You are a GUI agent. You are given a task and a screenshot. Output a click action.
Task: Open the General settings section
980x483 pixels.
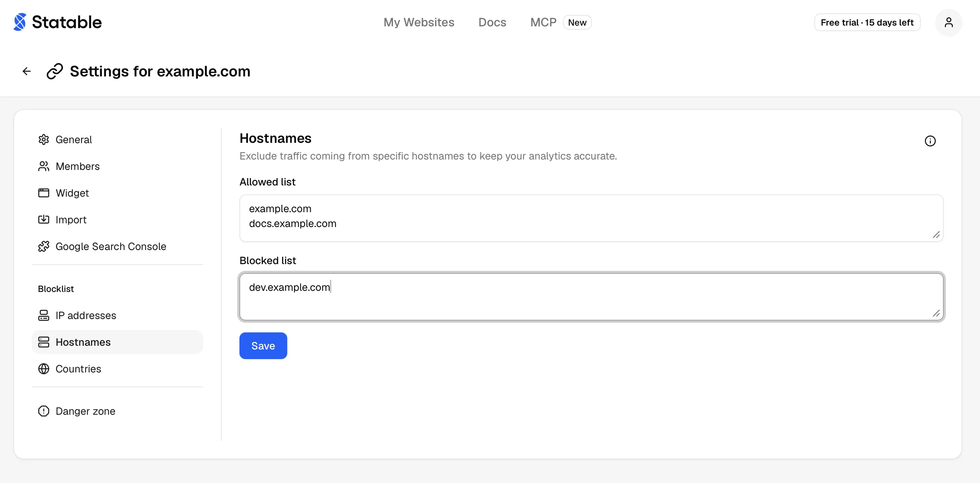pos(117,140)
